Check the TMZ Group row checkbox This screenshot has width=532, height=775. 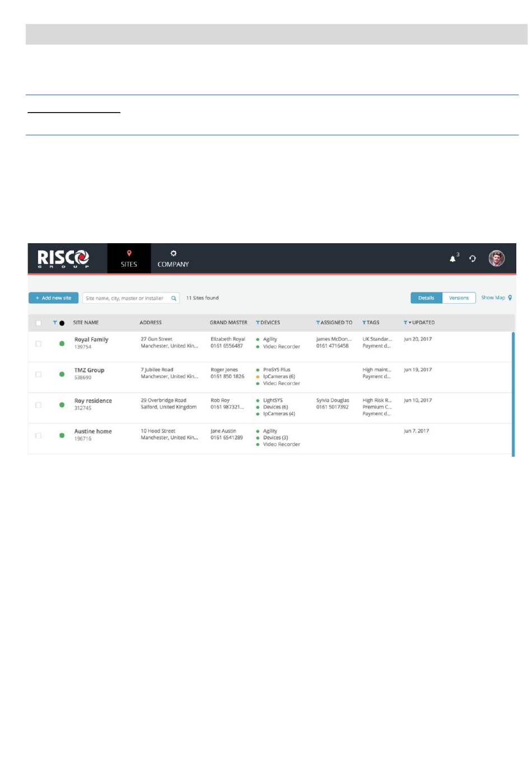[38, 374]
